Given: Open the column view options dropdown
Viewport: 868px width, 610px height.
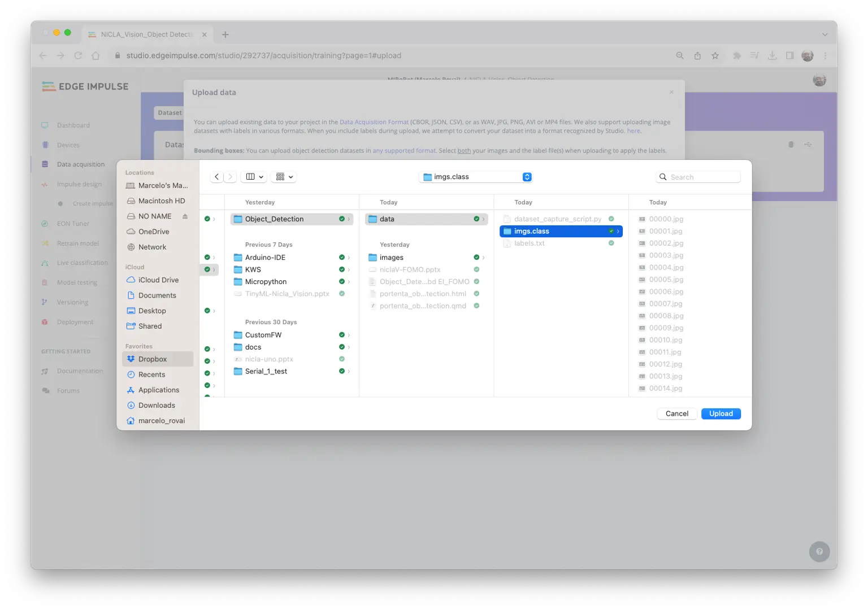Looking at the screenshot, I should tap(254, 177).
